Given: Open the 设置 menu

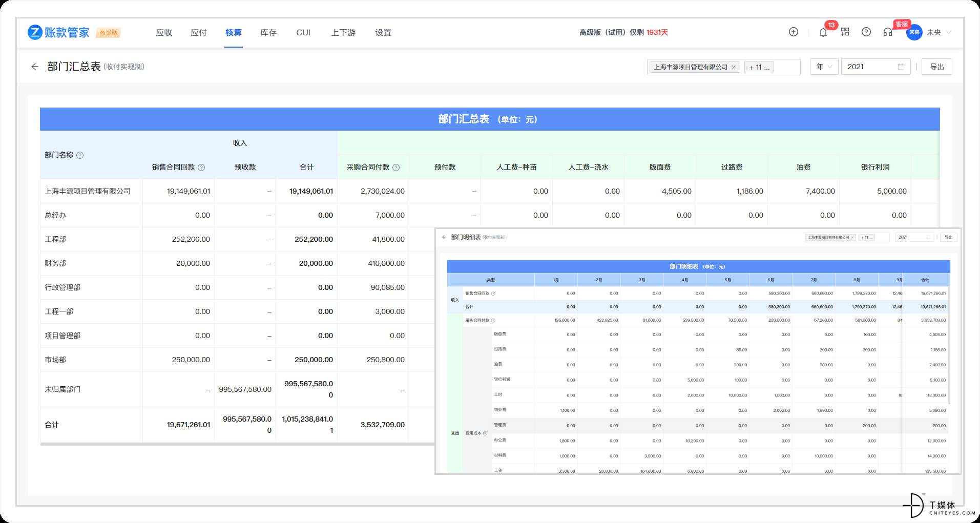Looking at the screenshot, I should coord(383,32).
